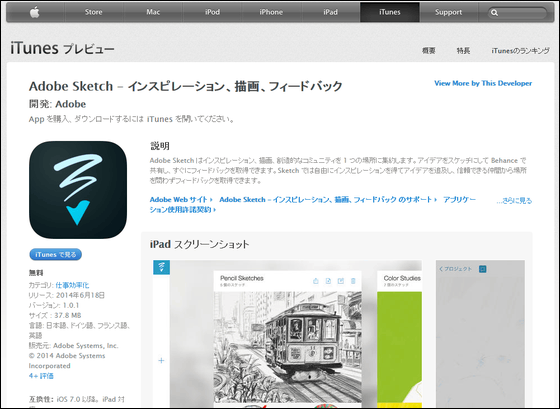Click the Color Studies project title
Screen dimensions: 560x409
tap(402, 278)
